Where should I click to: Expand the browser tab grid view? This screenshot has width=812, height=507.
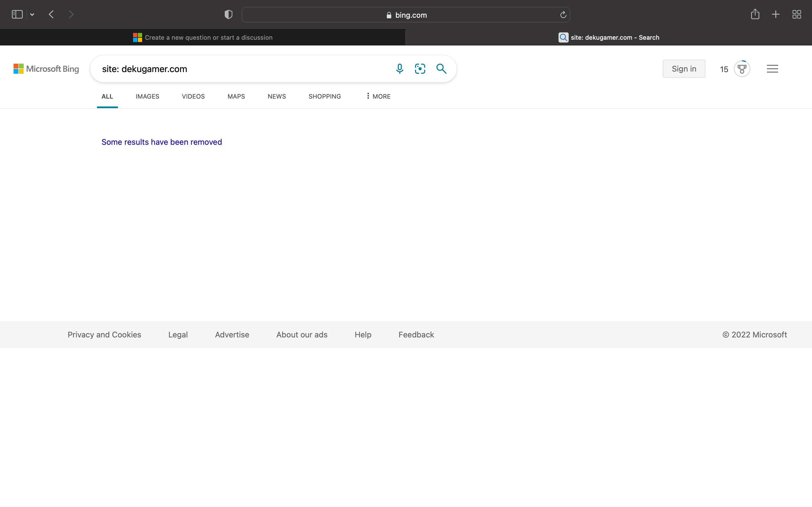(x=796, y=15)
